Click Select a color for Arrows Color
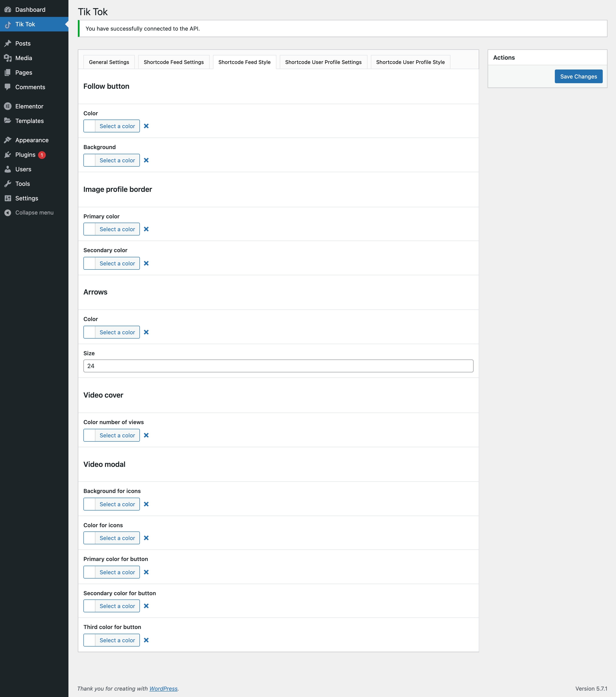This screenshot has width=616, height=697. point(117,332)
